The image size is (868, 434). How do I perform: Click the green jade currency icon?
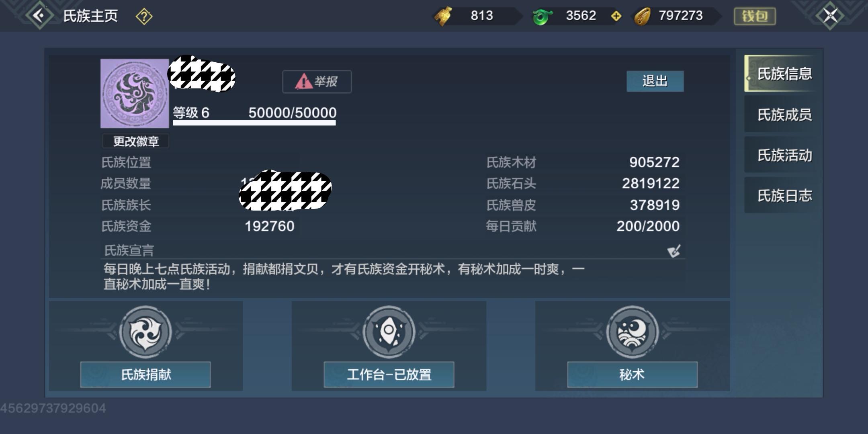coord(542,16)
